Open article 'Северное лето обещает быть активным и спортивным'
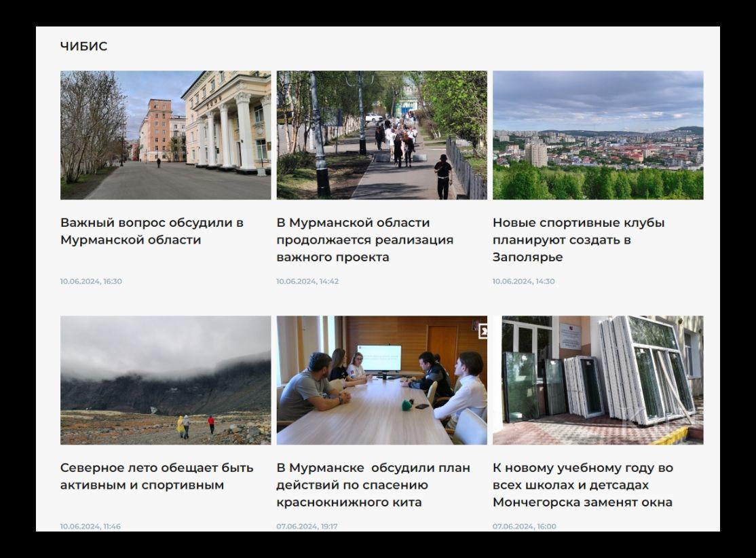The height and width of the screenshot is (558, 756). coord(157,476)
